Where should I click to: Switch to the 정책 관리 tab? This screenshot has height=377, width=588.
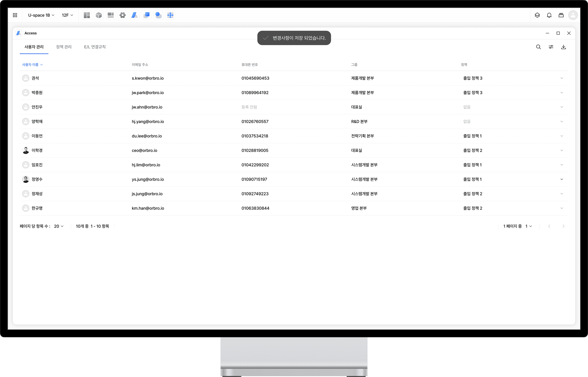point(64,47)
